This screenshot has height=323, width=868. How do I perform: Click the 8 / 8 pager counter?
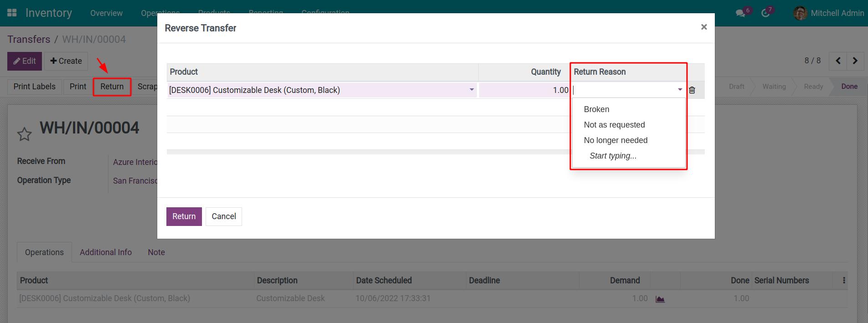(812, 61)
